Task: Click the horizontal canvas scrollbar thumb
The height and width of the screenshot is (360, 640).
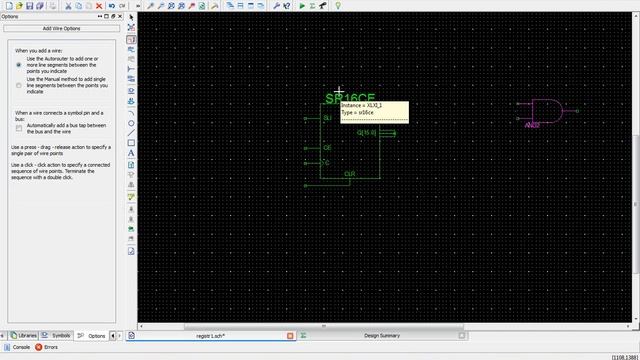Action: pyautogui.click(x=324, y=326)
